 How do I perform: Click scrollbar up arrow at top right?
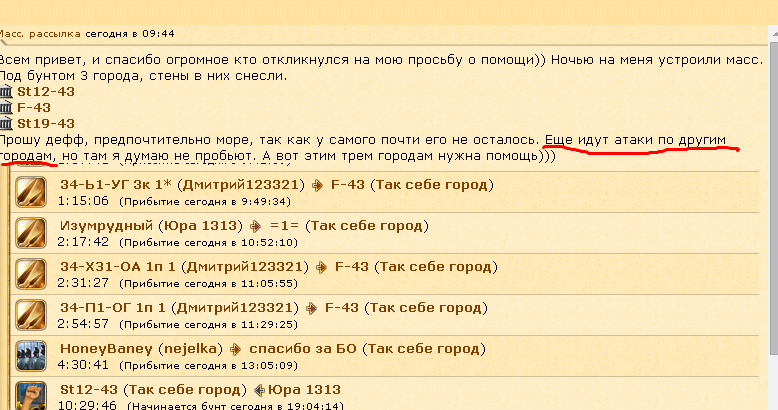click(x=774, y=34)
